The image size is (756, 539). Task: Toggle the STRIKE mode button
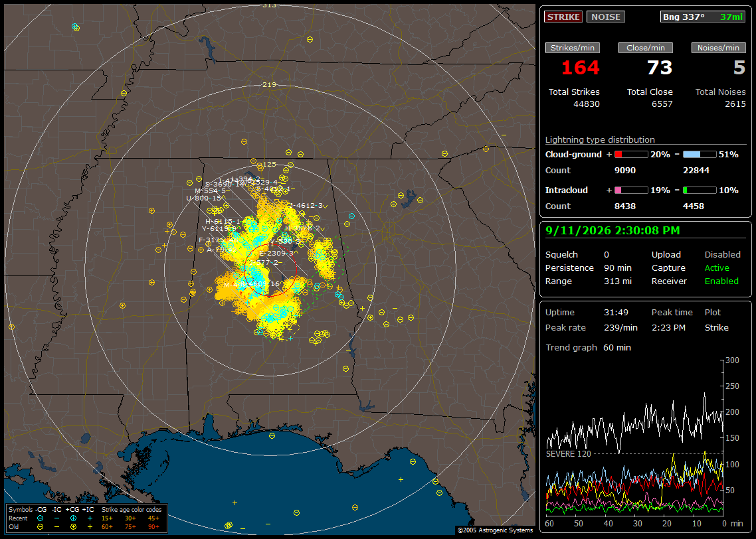(563, 17)
